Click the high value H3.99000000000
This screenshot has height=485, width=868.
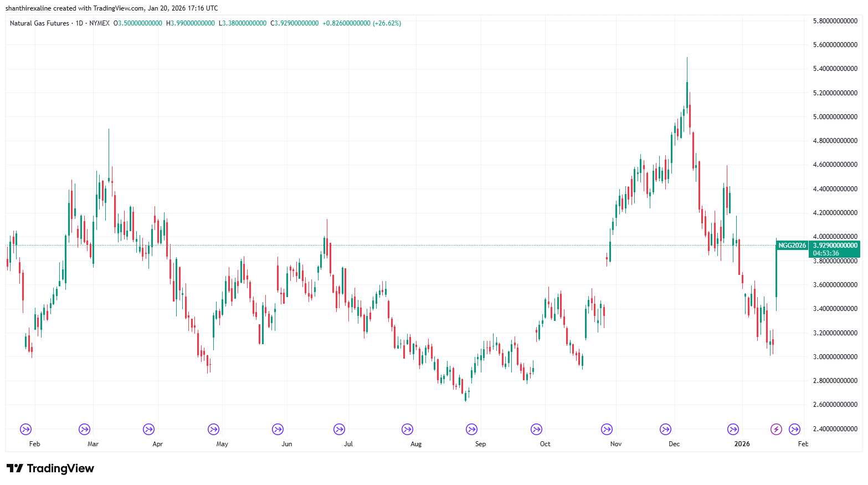191,23
